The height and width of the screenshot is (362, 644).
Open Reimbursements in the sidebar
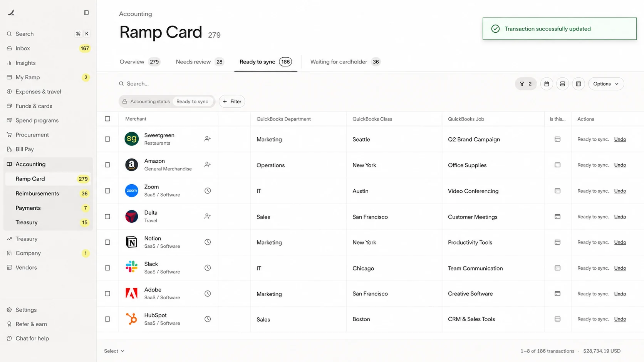tap(48, 194)
